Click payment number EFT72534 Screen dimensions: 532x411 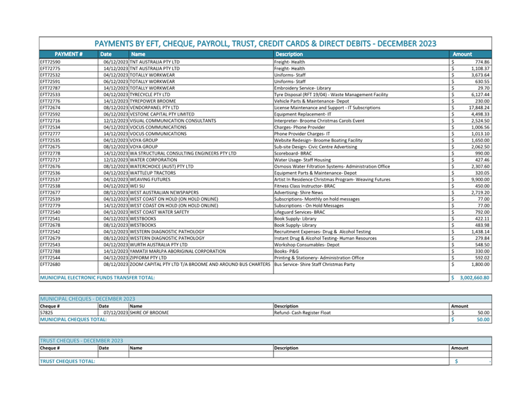tap(50, 127)
